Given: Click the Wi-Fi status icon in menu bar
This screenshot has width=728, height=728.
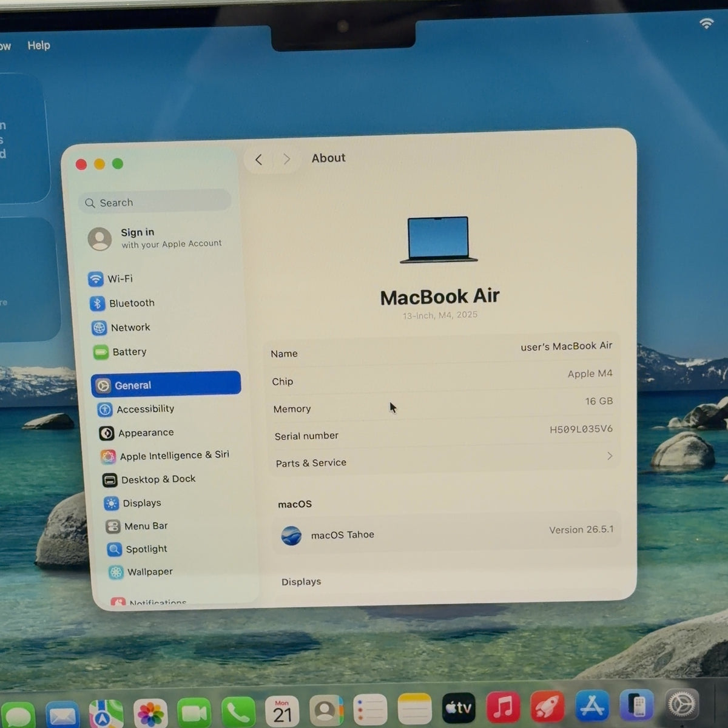Looking at the screenshot, I should click(x=706, y=24).
